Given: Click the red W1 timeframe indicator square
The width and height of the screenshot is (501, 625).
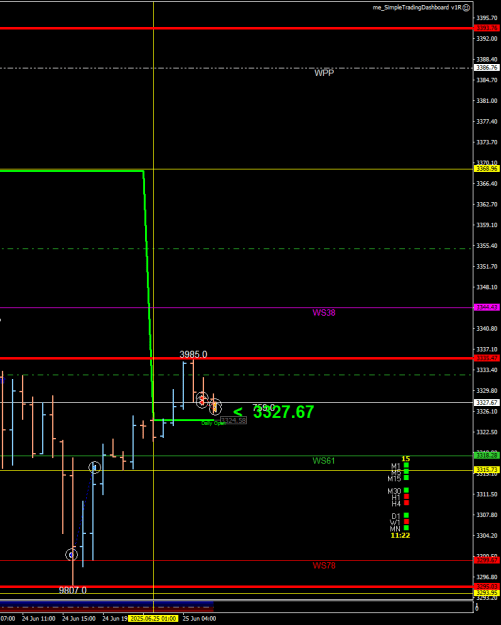Looking at the screenshot, I should point(406,522).
